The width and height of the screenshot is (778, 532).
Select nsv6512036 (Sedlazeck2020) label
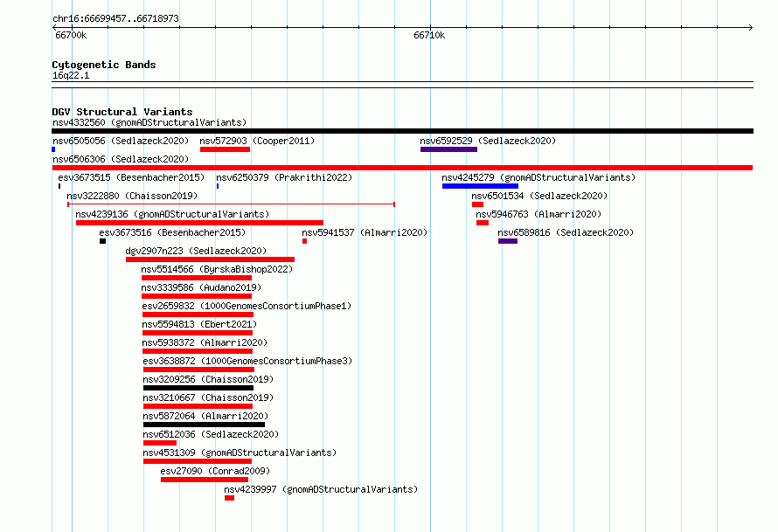[211, 434]
